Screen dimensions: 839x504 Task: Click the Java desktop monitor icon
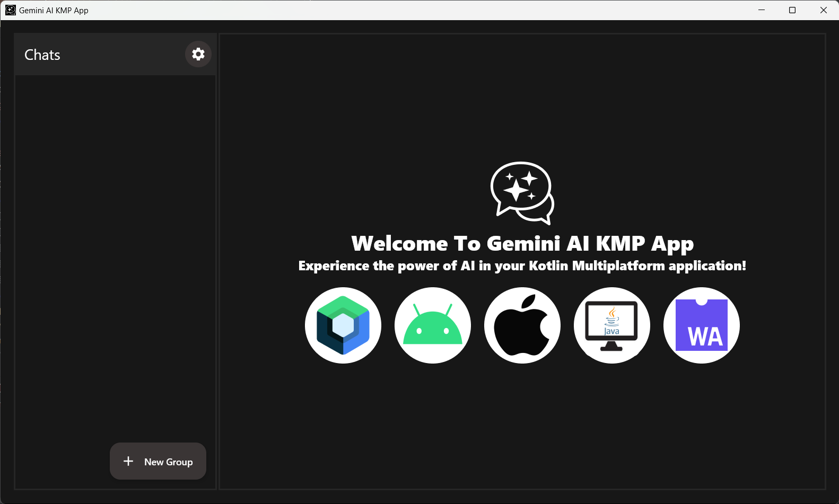pyautogui.click(x=612, y=325)
